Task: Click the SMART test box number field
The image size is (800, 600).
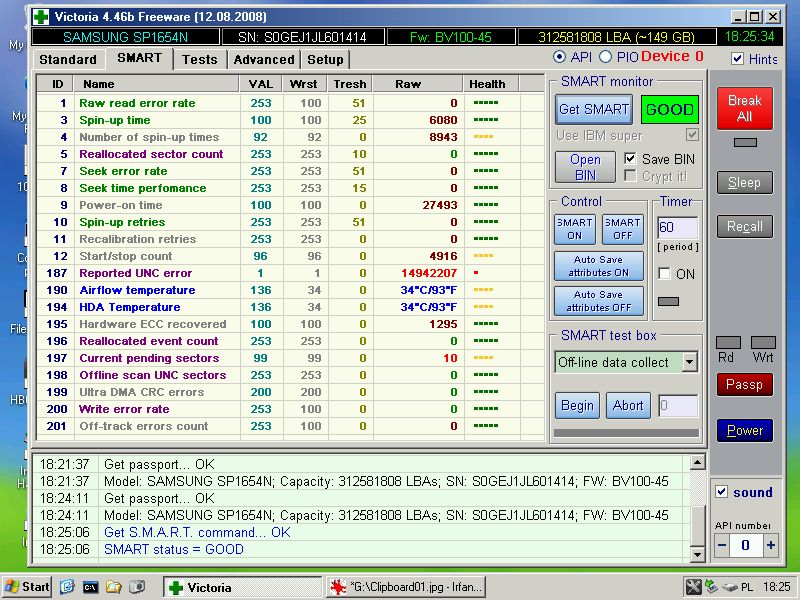Action: [x=678, y=406]
